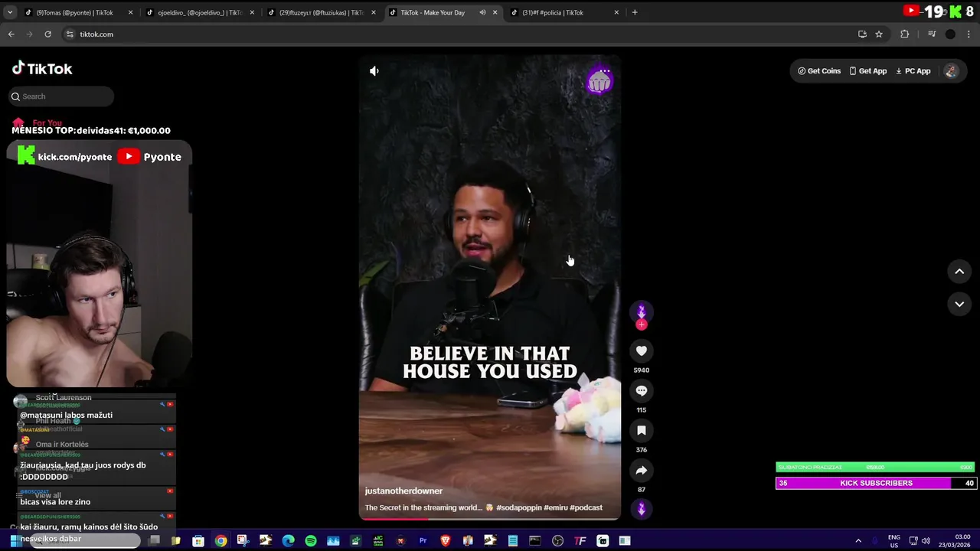Click the Get Coins button
This screenshot has height=551, width=980.
click(819, 71)
